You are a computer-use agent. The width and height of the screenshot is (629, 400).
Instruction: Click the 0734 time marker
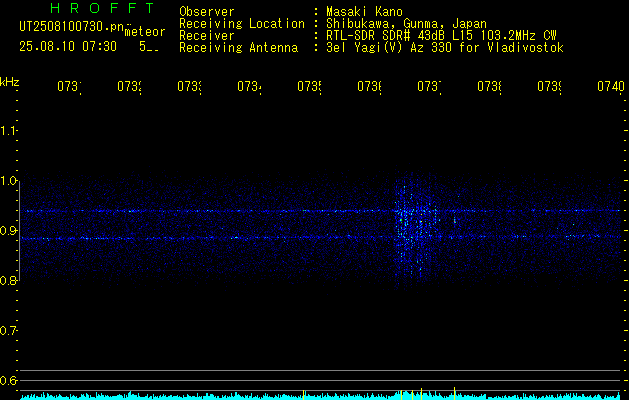point(249,86)
